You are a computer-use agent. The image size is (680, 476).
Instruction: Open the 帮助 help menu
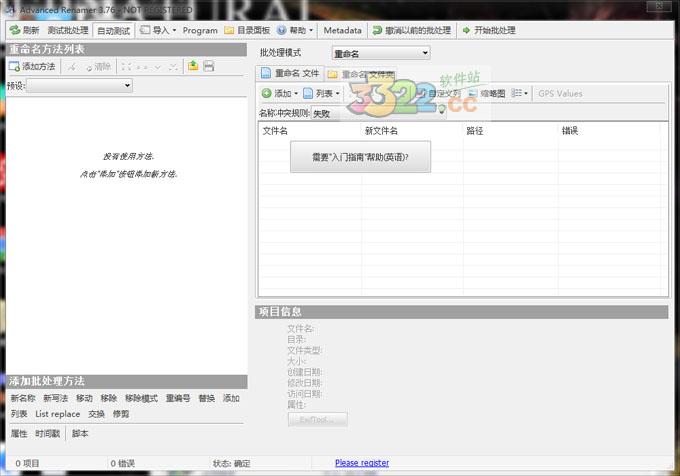point(295,30)
